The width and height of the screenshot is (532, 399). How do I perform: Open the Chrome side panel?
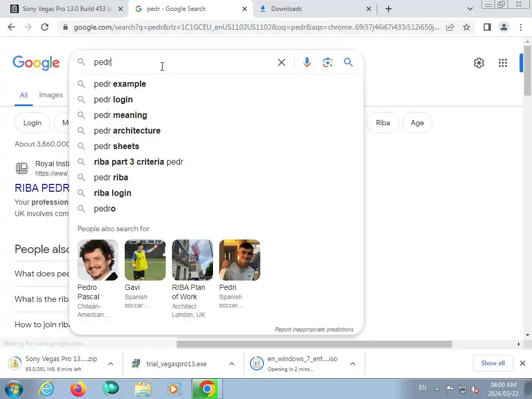(487, 27)
